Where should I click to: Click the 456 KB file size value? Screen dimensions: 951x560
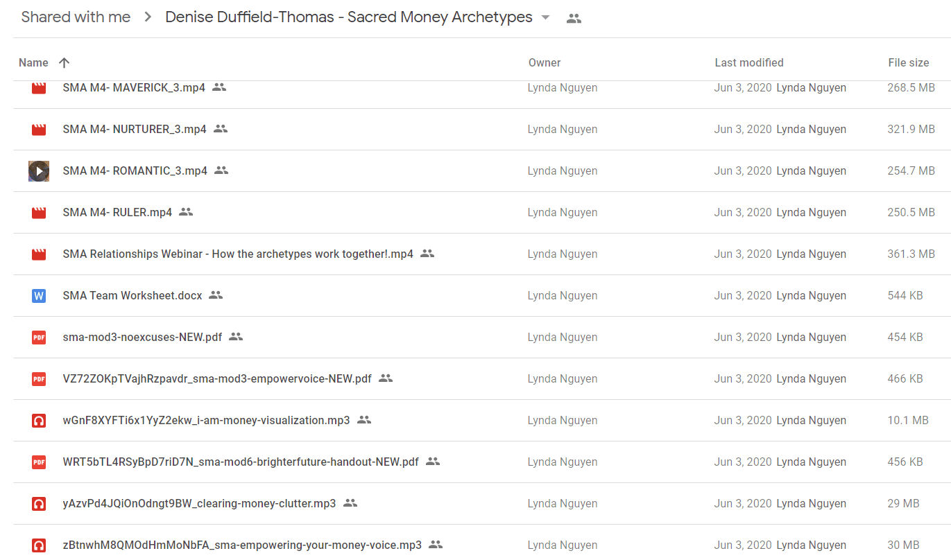[905, 462]
